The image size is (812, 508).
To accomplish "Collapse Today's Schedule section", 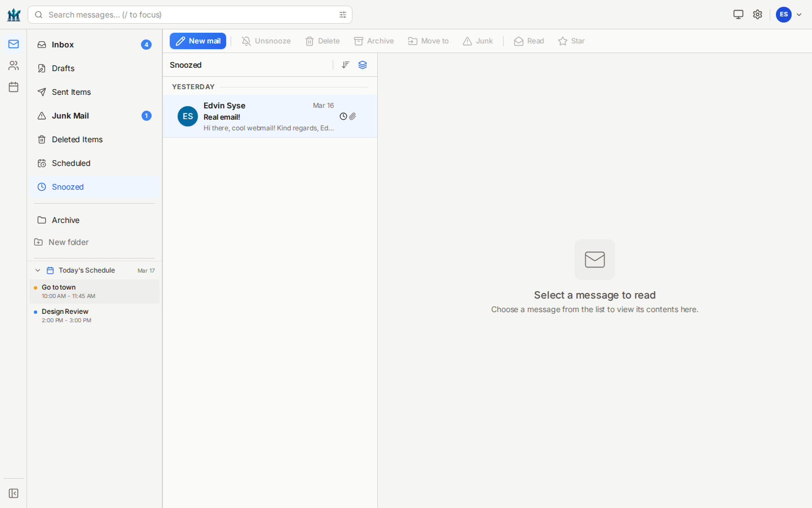I will pyautogui.click(x=38, y=270).
